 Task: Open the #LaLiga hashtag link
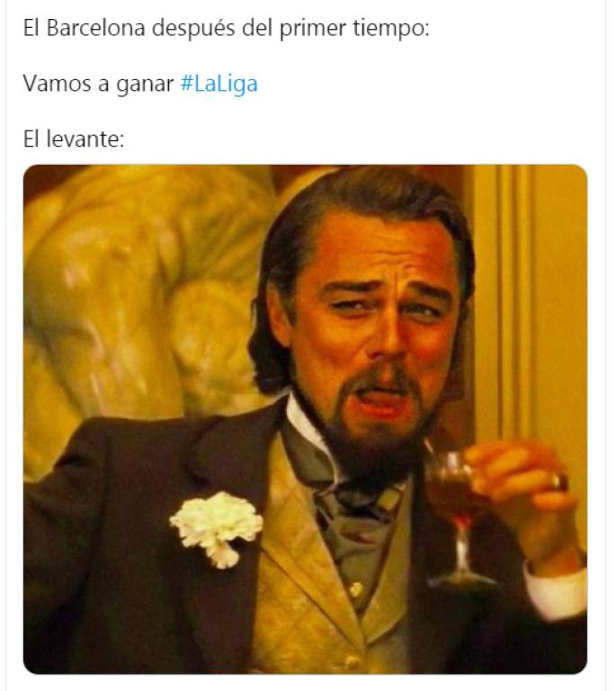pos(219,84)
